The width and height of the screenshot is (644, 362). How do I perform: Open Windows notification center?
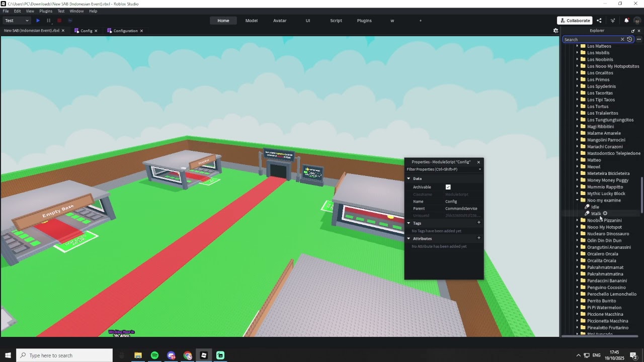pyautogui.click(x=634, y=355)
